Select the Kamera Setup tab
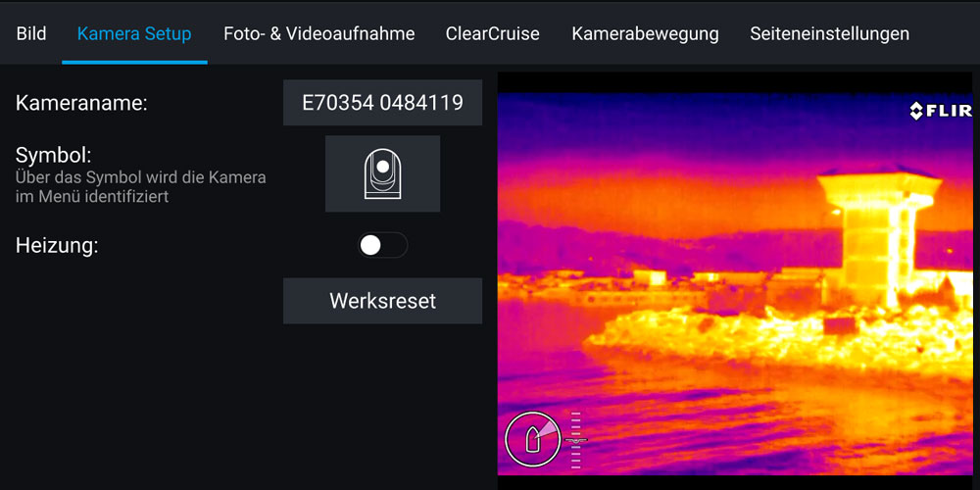The width and height of the screenshot is (980, 490). pyautogui.click(x=134, y=33)
